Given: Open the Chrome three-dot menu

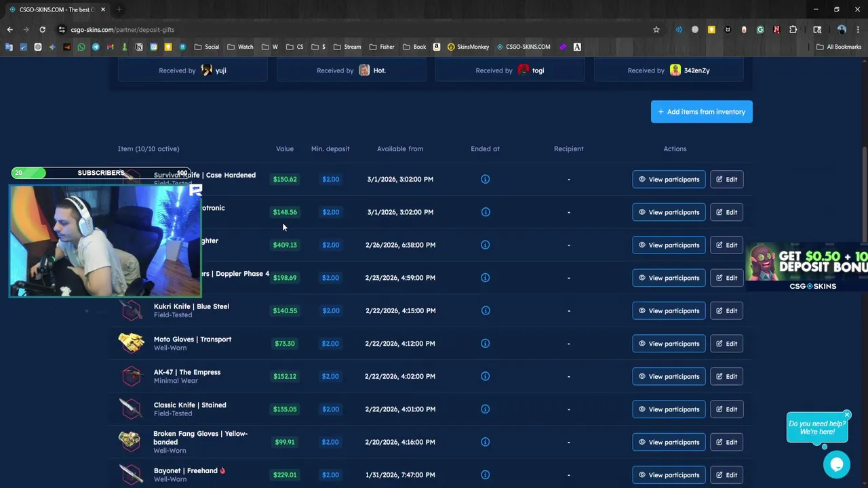Looking at the screenshot, I should point(858,30).
